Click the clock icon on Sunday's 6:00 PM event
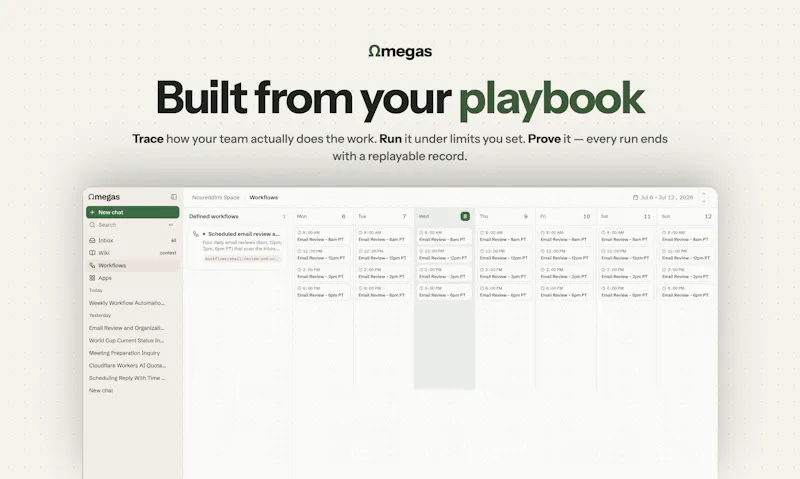Viewport: 800px width, 479px height. pyautogui.click(x=664, y=288)
